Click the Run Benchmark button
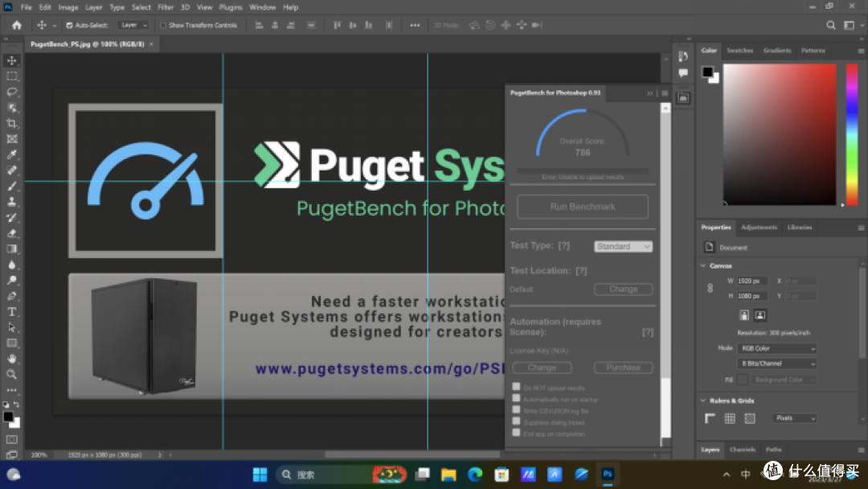This screenshot has height=489, width=868. tap(583, 207)
